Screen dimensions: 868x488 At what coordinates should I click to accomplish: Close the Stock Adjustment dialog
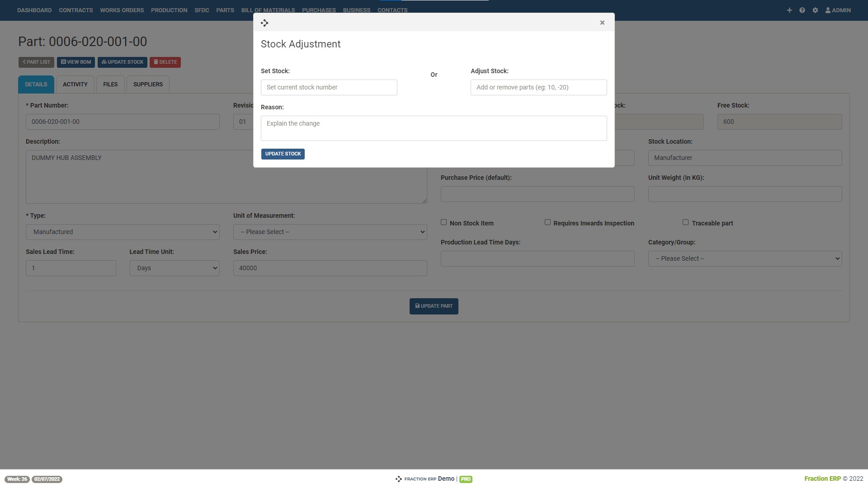[603, 23]
